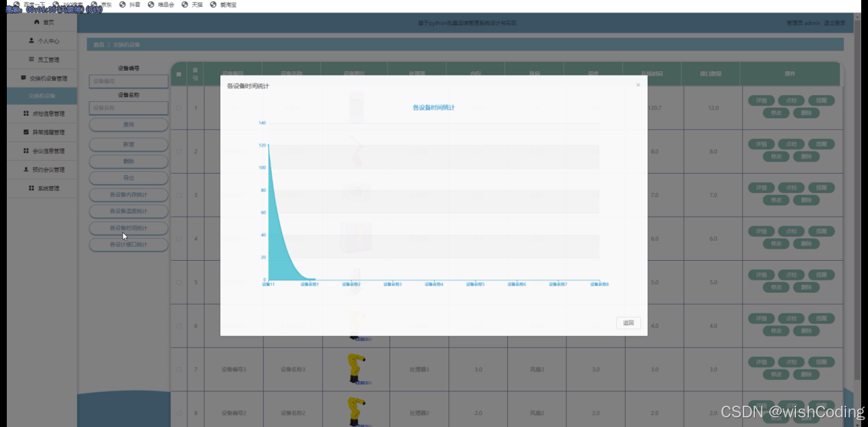Click the 退出登录 logout link
868x427 pixels.
click(834, 23)
